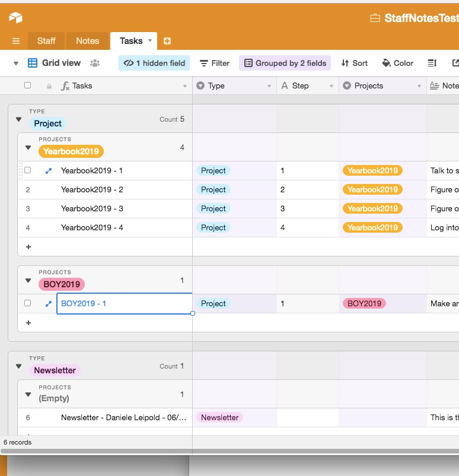This screenshot has height=476, width=459.
Task: Add a new table with plus icon
Action: click(x=167, y=41)
